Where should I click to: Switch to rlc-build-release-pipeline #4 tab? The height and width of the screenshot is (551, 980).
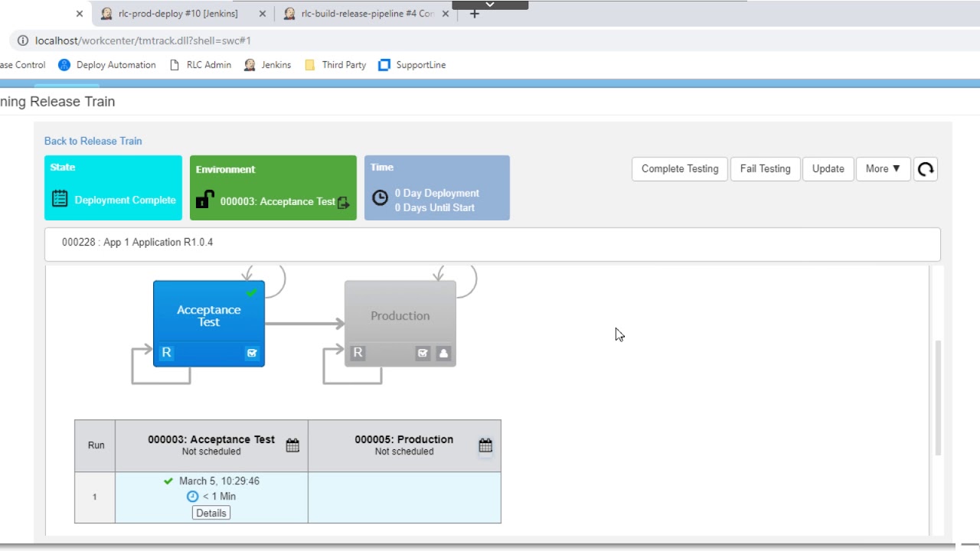pyautogui.click(x=367, y=14)
